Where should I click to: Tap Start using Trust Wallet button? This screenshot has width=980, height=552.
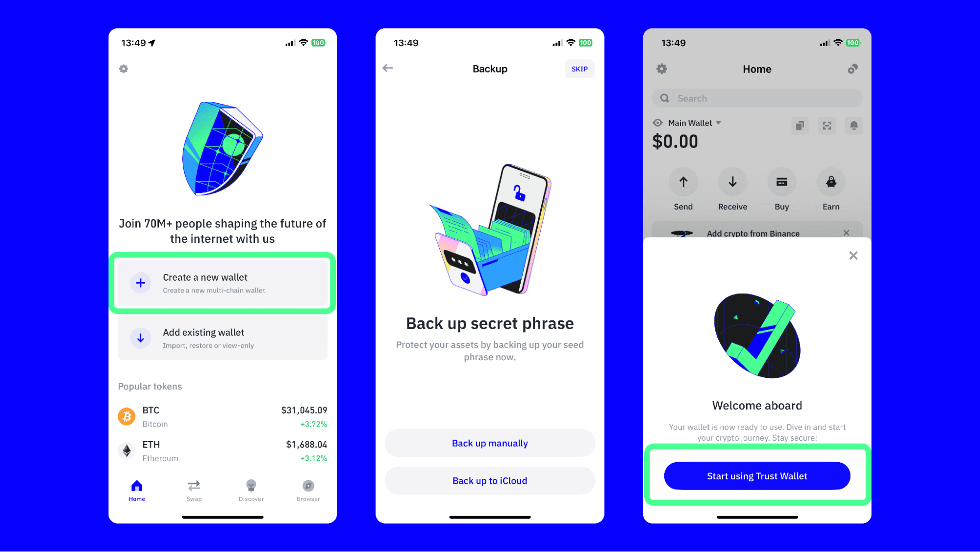pos(756,476)
